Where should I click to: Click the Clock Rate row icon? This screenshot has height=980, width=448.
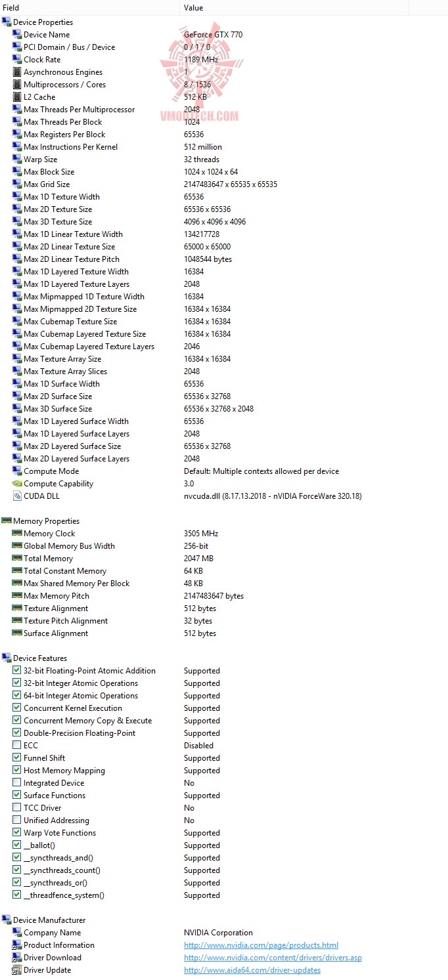pos(17,60)
